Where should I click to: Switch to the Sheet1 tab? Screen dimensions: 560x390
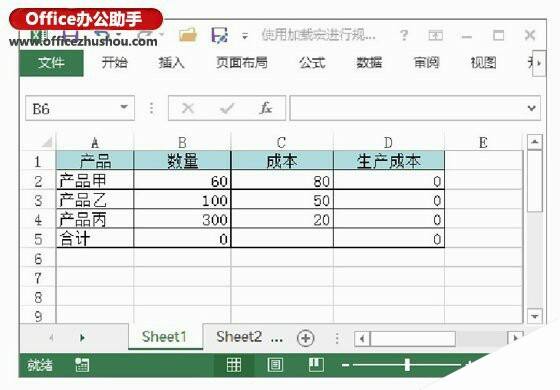tap(165, 336)
